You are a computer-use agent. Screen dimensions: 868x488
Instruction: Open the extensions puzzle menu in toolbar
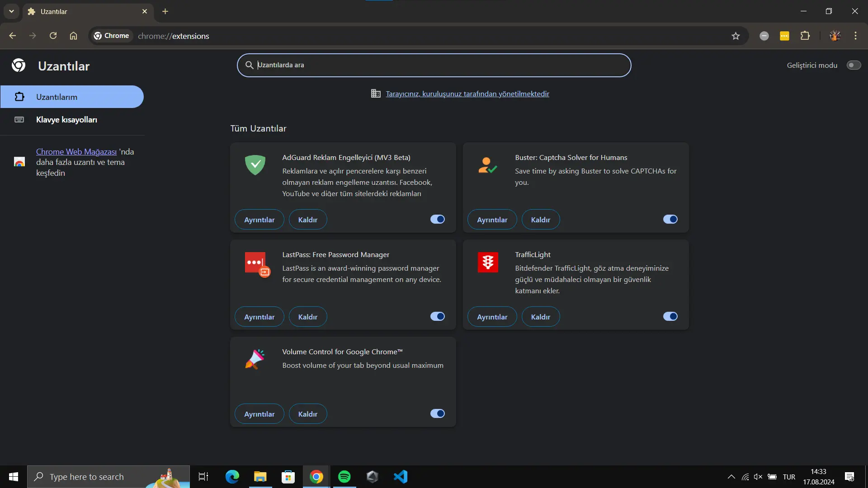point(805,36)
